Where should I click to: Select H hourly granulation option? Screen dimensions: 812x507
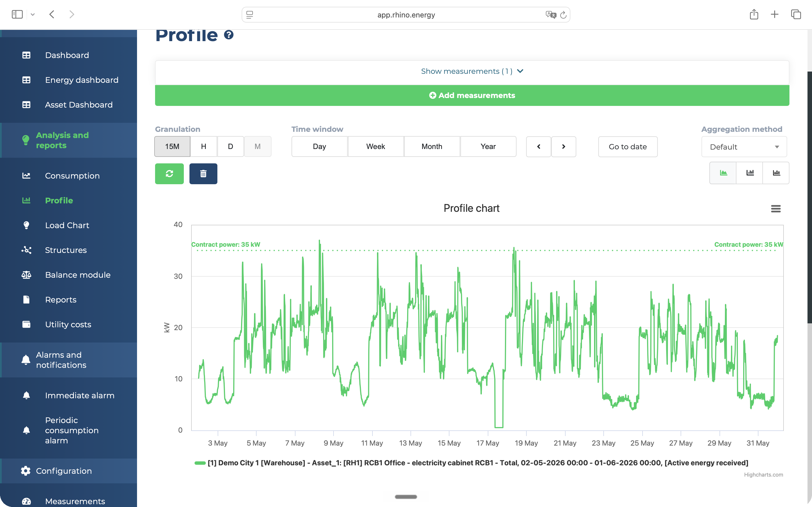coord(204,146)
